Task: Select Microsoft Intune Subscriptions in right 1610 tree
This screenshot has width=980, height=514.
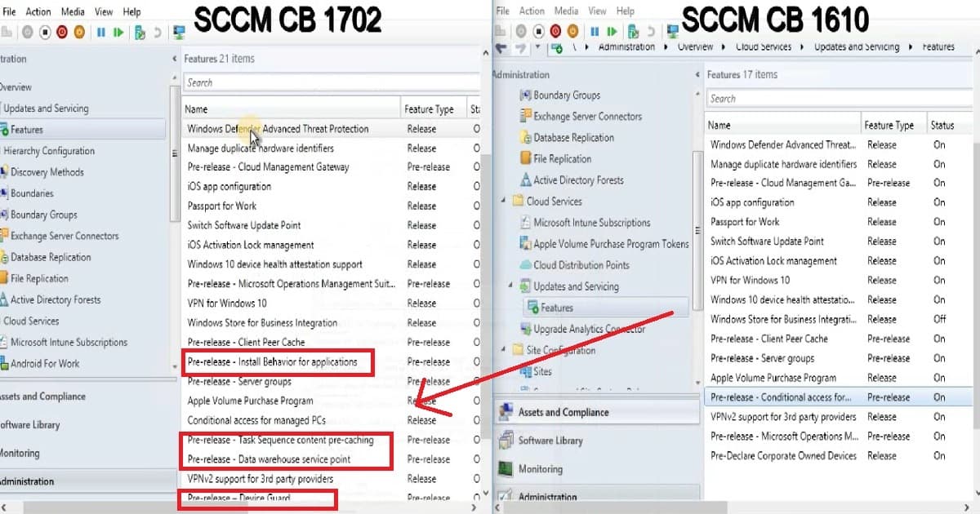Action: [592, 222]
